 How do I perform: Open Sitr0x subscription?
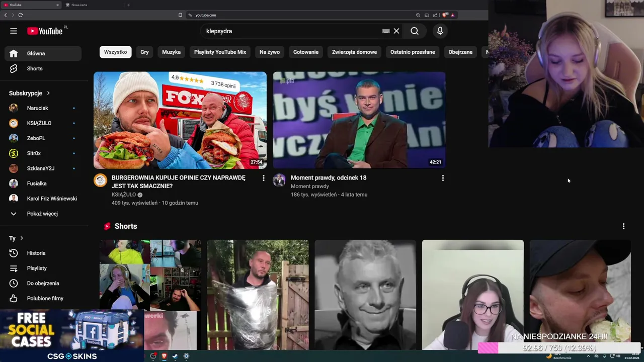pyautogui.click(x=43, y=153)
